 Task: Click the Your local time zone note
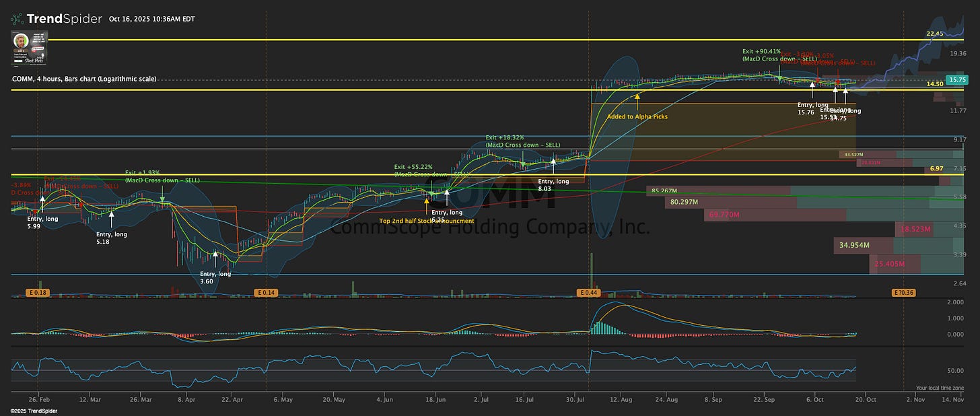(x=940, y=388)
